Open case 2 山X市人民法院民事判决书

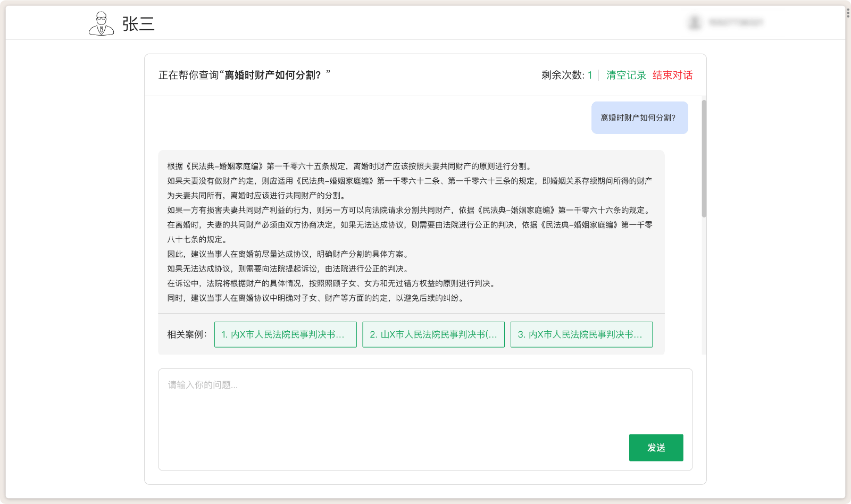(x=433, y=334)
